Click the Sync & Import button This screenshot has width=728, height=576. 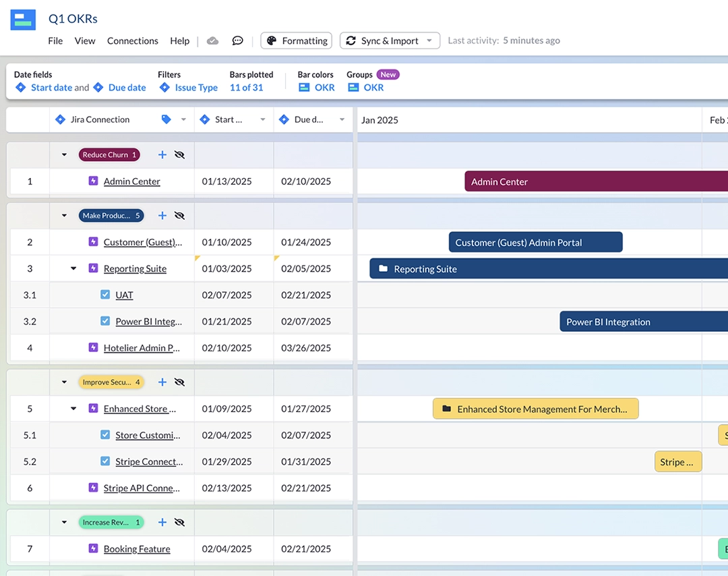click(390, 40)
